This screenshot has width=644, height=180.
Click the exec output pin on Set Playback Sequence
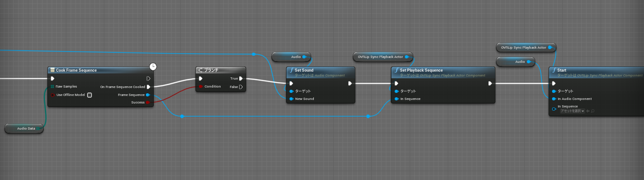click(x=490, y=83)
